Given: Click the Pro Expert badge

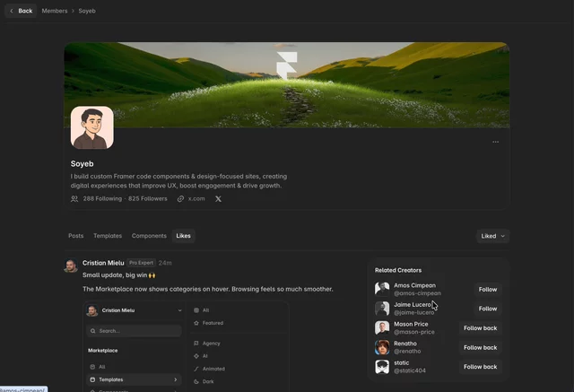Looking at the screenshot, I should pyautogui.click(x=142, y=263).
